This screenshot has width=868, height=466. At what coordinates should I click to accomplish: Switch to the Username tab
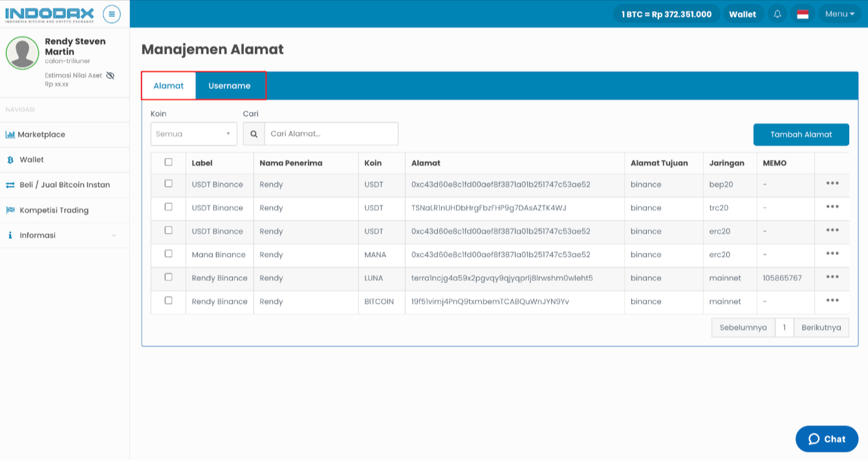coord(229,85)
